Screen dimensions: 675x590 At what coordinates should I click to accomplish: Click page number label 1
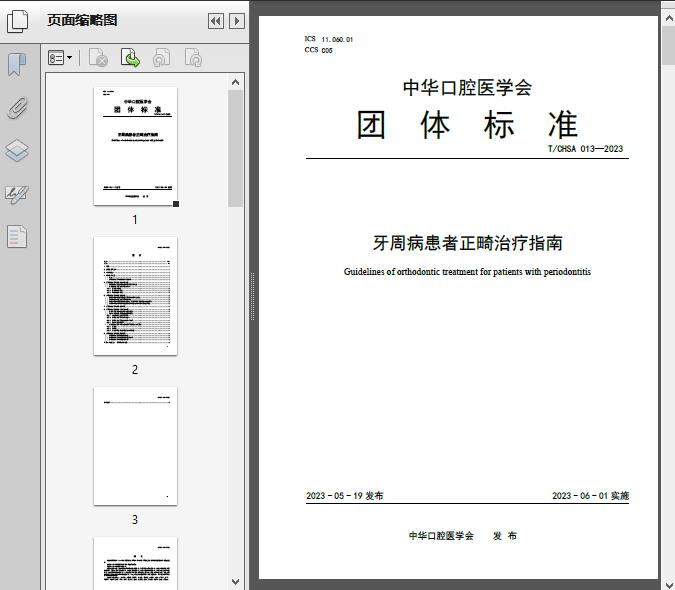135,220
